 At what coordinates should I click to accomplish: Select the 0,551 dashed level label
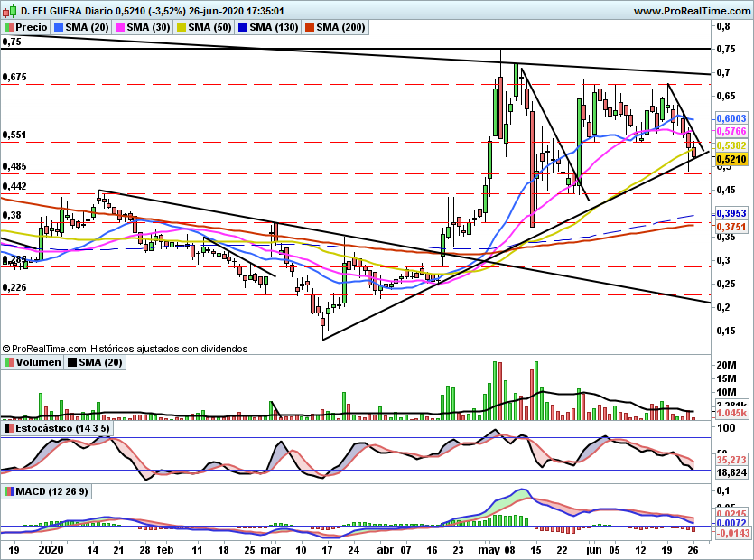14,135
